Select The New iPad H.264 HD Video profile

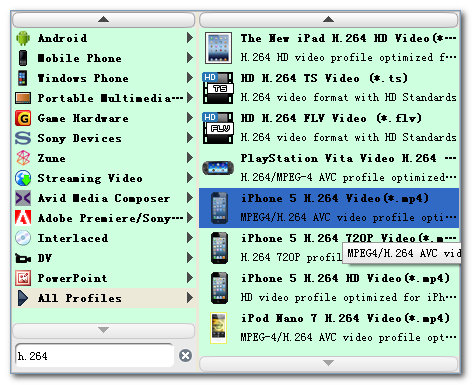329,48
